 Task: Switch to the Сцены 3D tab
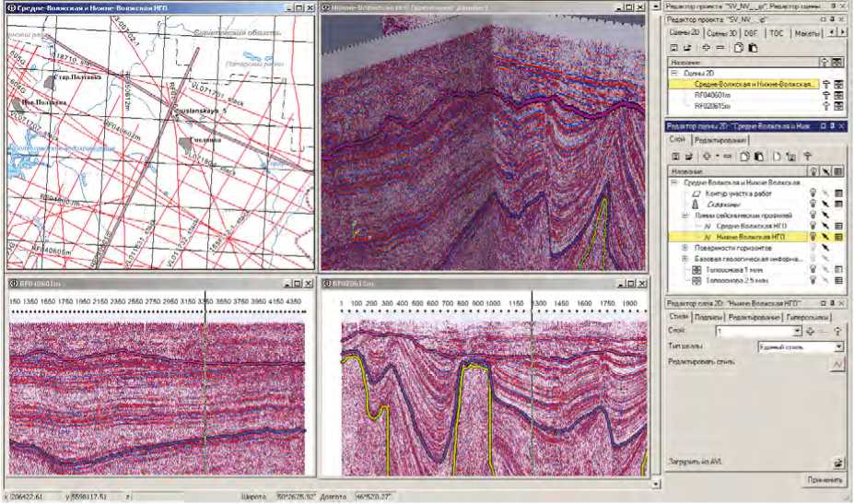tap(723, 32)
